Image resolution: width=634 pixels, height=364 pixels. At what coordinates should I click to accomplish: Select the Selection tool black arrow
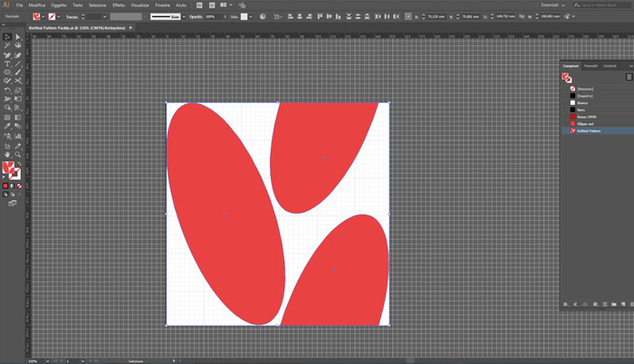coord(7,37)
